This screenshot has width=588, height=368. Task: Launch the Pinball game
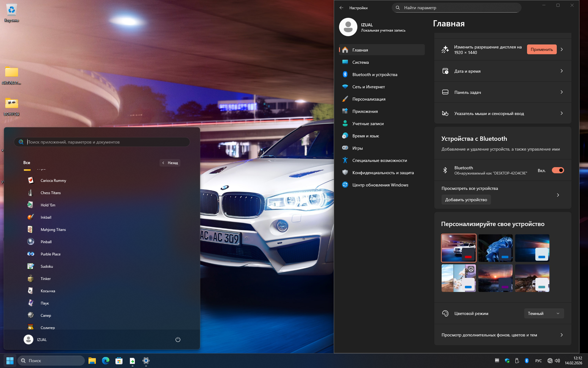(x=46, y=242)
